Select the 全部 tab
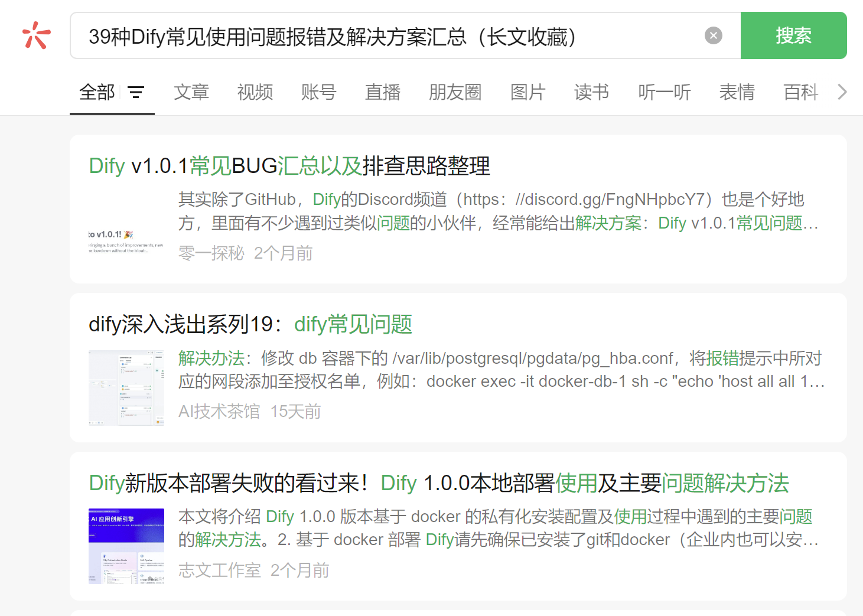 pyautogui.click(x=97, y=92)
